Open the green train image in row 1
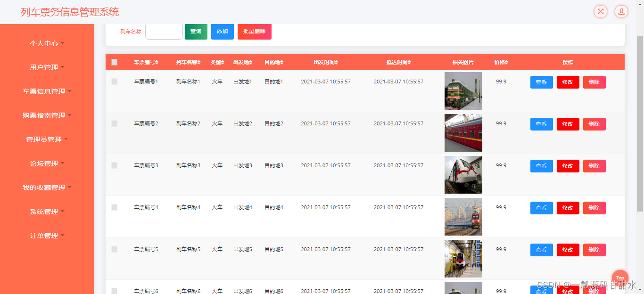Image resolution: width=644 pixels, height=294 pixels. coord(463,91)
